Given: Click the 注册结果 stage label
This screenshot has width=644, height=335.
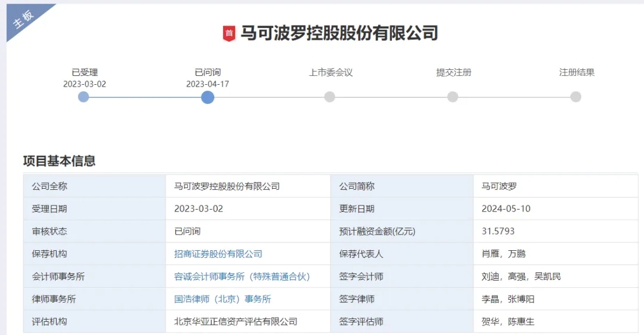Looking at the screenshot, I should pyautogui.click(x=577, y=72).
